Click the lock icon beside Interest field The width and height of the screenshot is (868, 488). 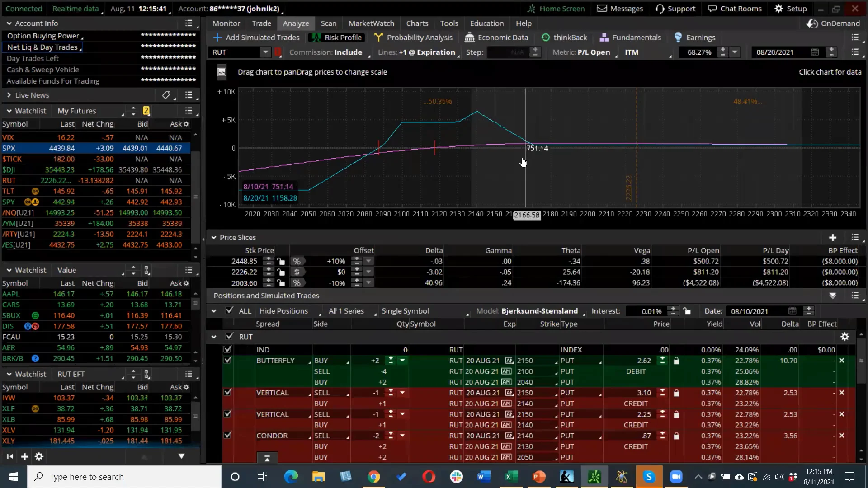[687, 311]
